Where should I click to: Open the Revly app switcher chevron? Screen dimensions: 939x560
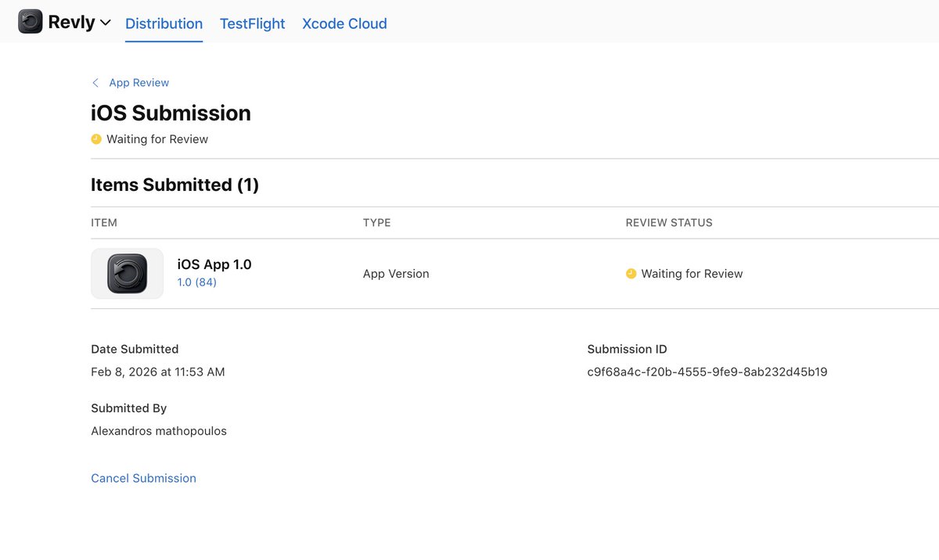point(106,23)
